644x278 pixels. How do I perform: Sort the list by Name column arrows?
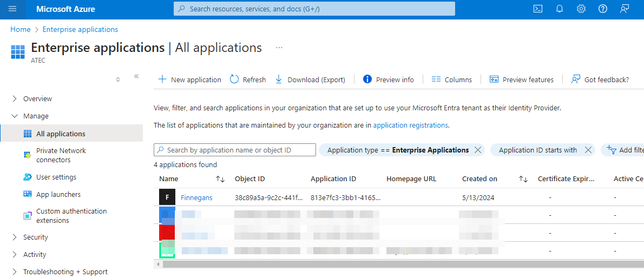[x=220, y=179]
